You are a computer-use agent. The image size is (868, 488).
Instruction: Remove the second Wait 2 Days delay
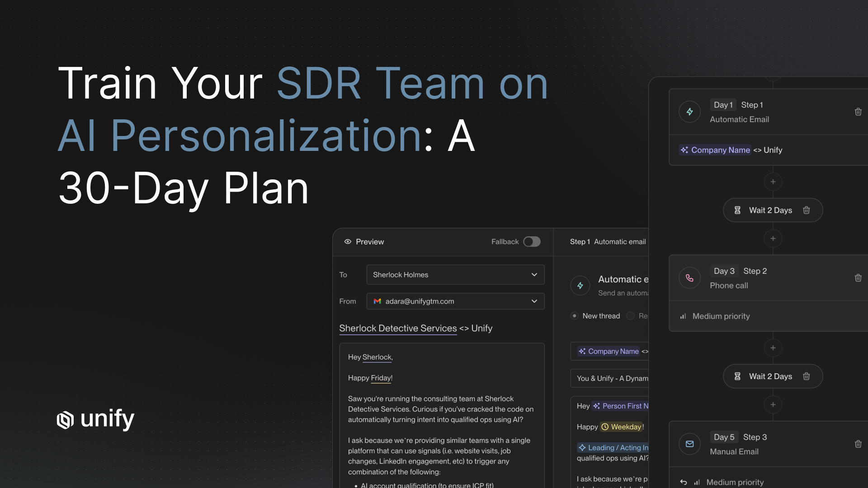(806, 376)
